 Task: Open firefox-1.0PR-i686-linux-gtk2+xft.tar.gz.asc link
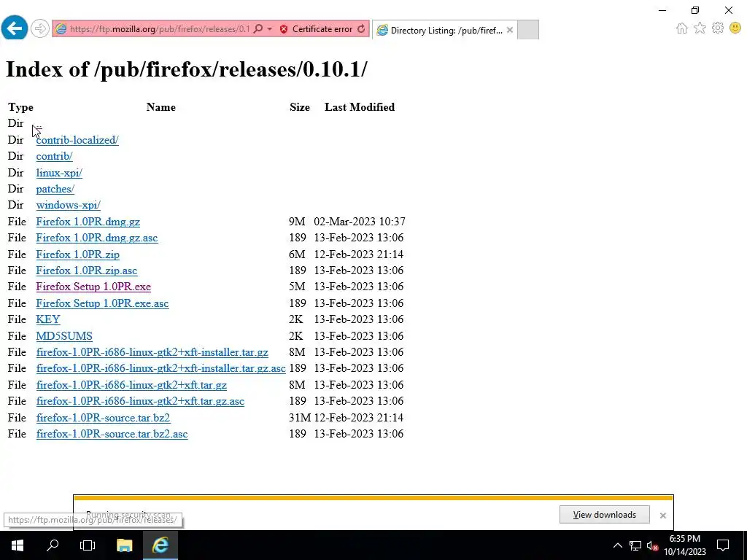140,401
